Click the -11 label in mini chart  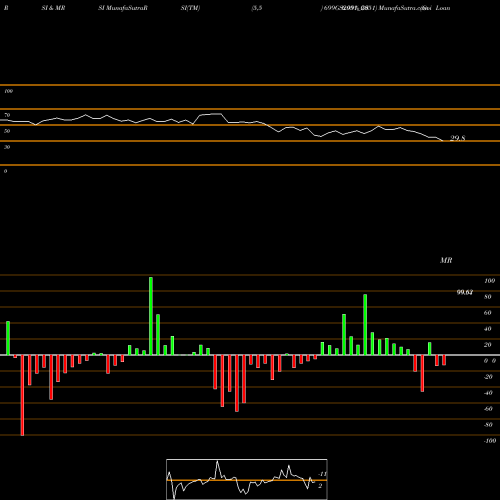click(x=323, y=474)
